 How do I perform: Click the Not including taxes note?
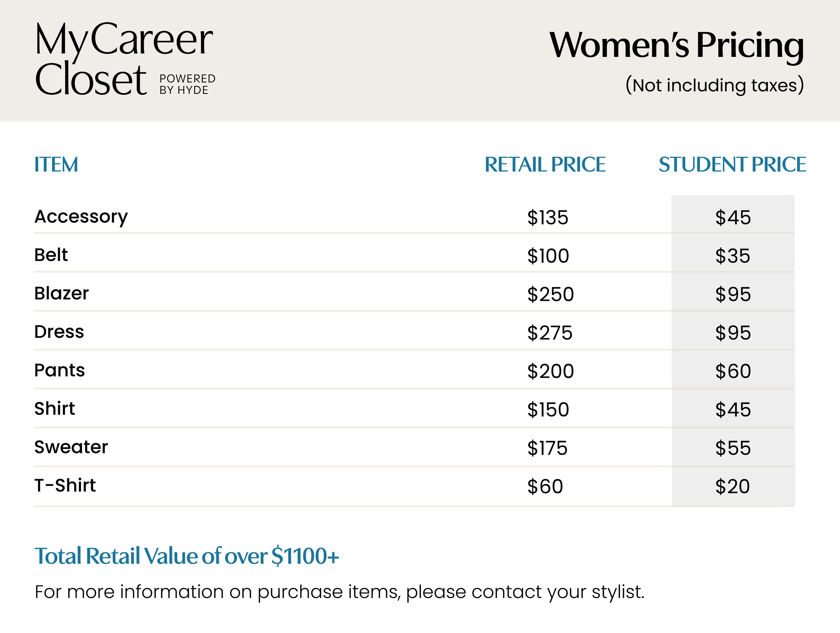[x=714, y=85]
